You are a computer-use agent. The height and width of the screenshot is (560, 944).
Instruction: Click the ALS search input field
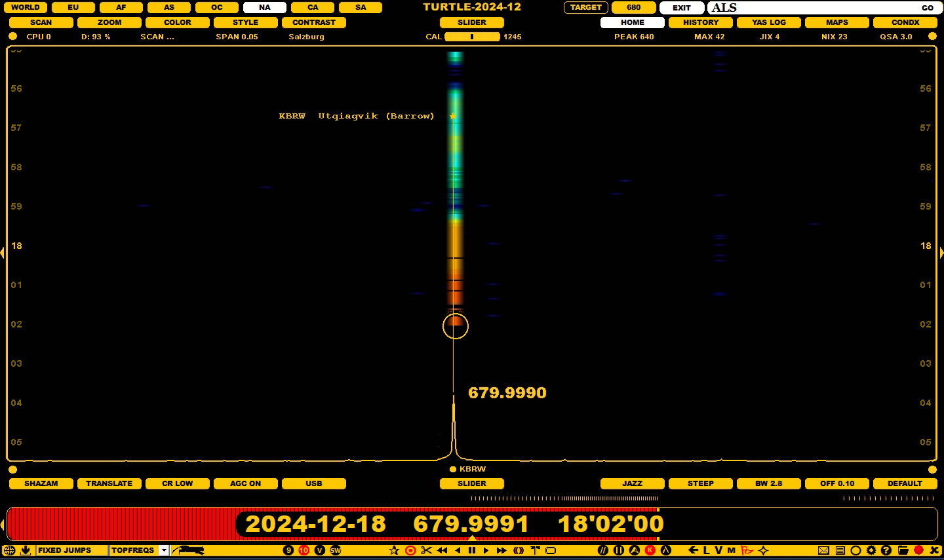coord(813,8)
